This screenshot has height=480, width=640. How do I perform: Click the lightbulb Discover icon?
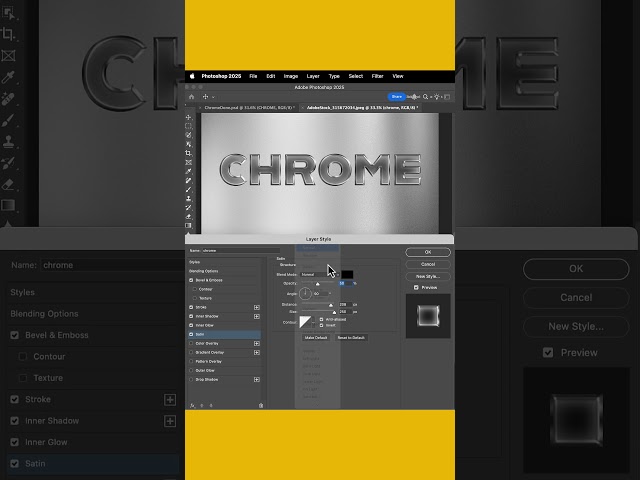(x=437, y=97)
